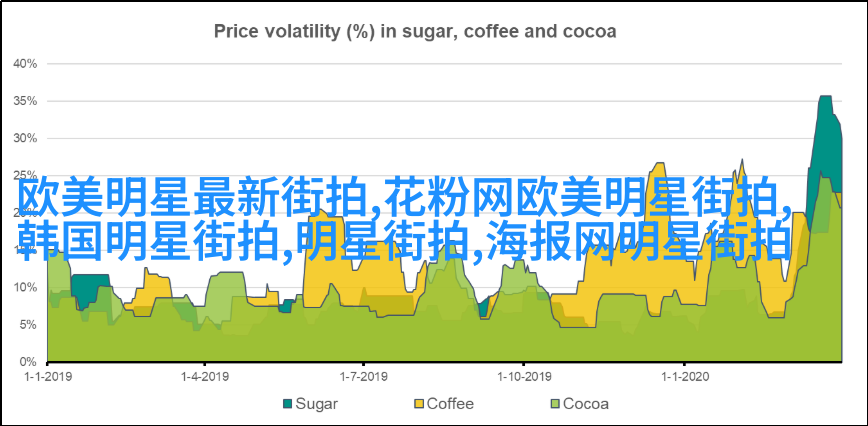Click the 35% y-axis label

click(25, 101)
